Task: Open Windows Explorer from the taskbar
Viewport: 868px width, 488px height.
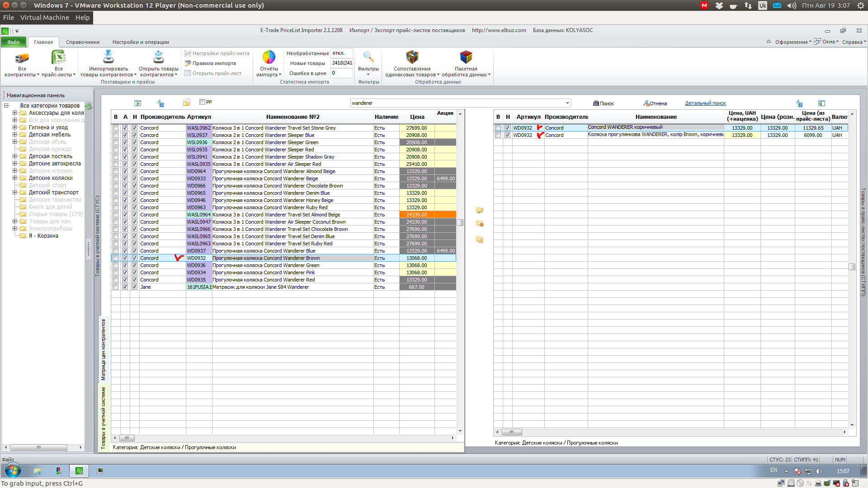Action: click(38, 471)
